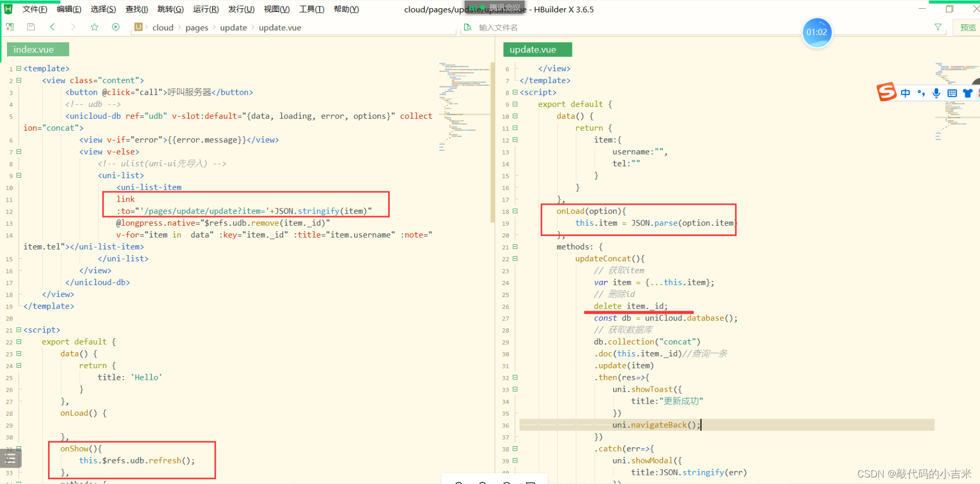The height and width of the screenshot is (484, 980).
Task: Click the uni.navigateBack(); code line
Action: point(656,425)
